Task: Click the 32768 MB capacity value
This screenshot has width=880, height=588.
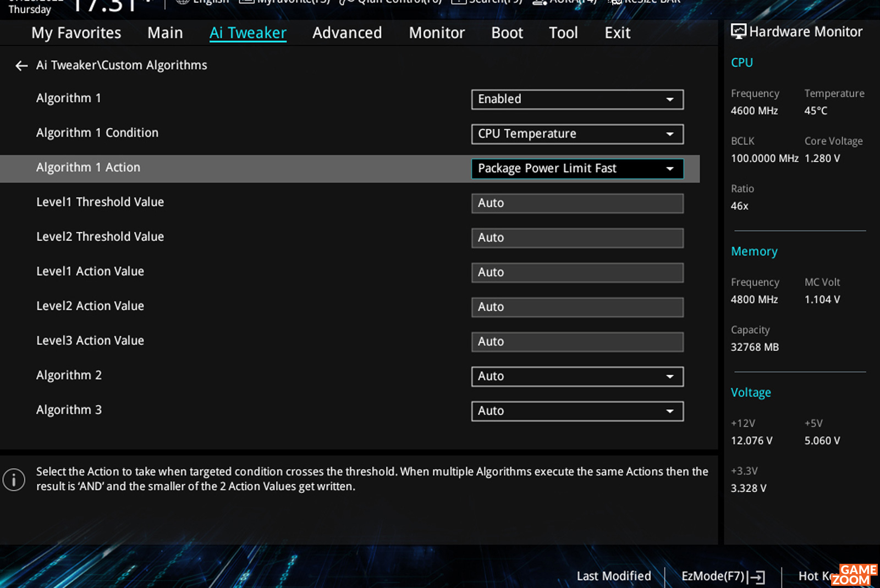Action: point(755,348)
